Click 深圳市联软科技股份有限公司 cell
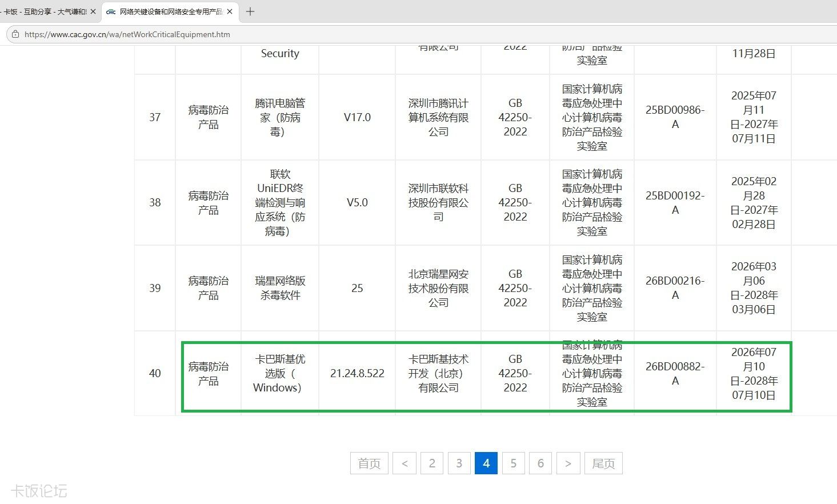 [x=438, y=202]
